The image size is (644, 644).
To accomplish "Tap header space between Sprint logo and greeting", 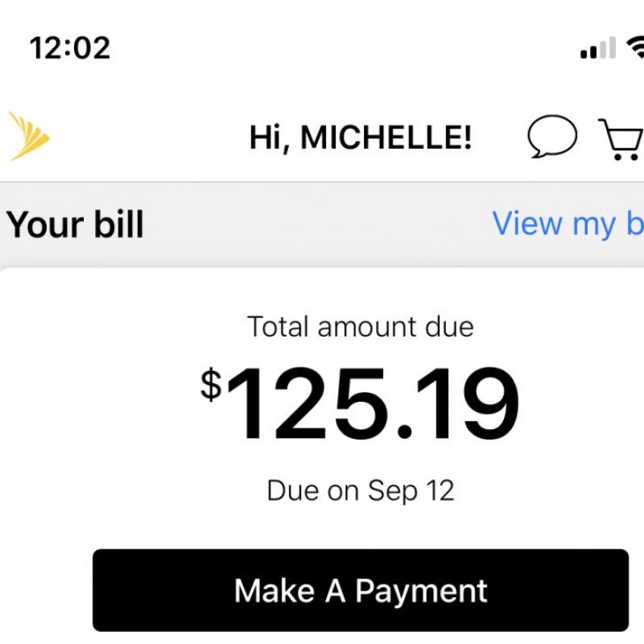I will point(145,138).
